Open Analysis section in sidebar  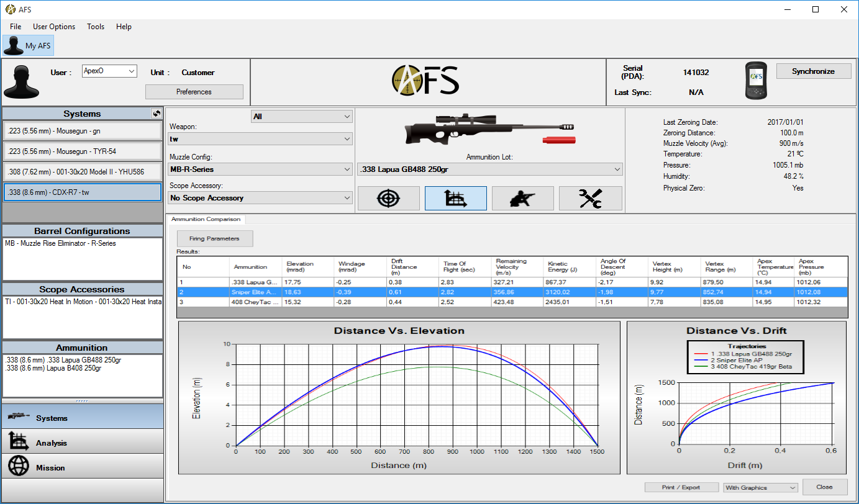82,443
